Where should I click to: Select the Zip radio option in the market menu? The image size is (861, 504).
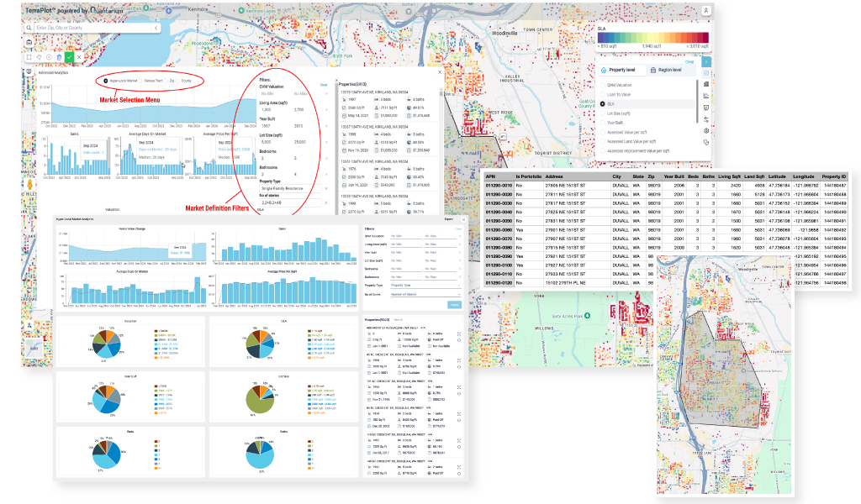pos(166,81)
